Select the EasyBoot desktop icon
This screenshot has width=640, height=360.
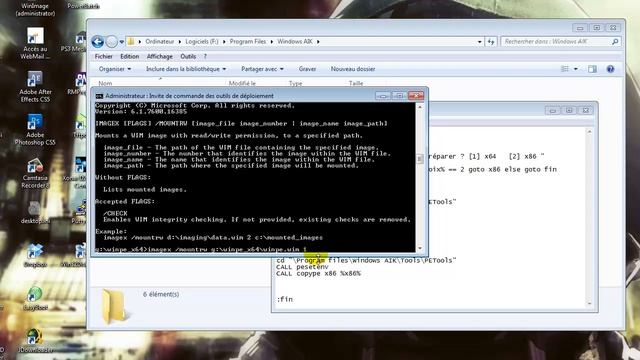pos(35,299)
